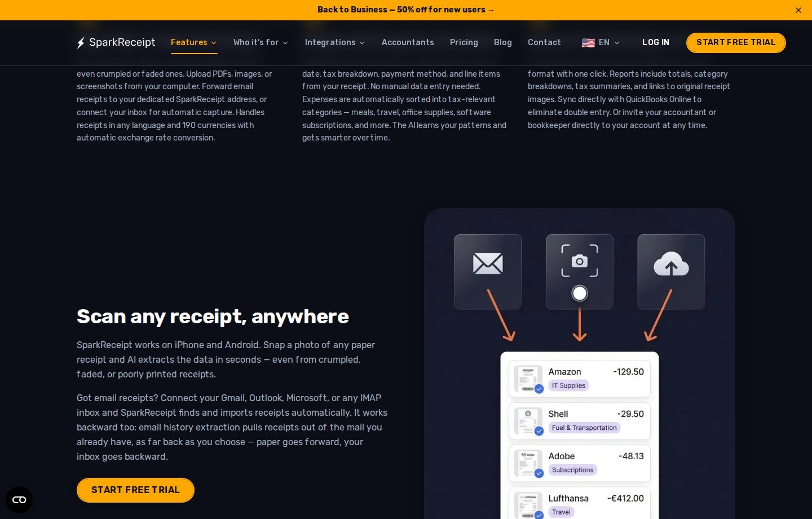The width and height of the screenshot is (812, 519).
Task: Click the Amazon receipt thumbnail
Action: pos(528,379)
